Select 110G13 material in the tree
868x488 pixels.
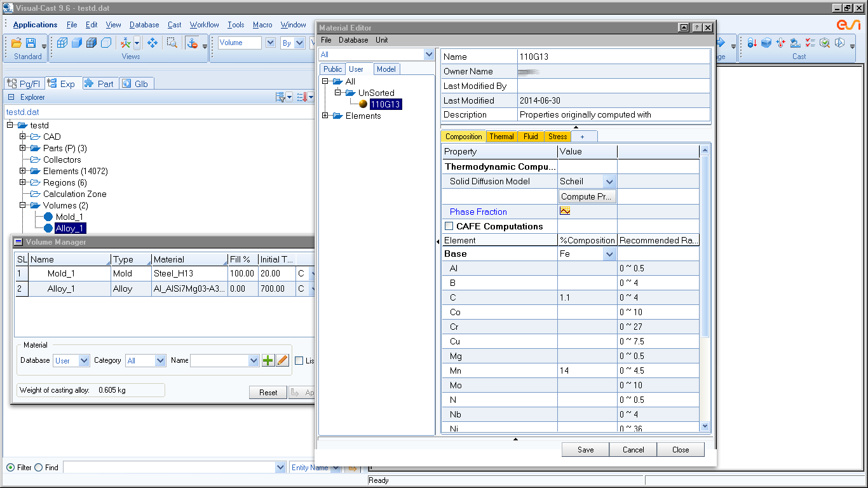pos(385,104)
